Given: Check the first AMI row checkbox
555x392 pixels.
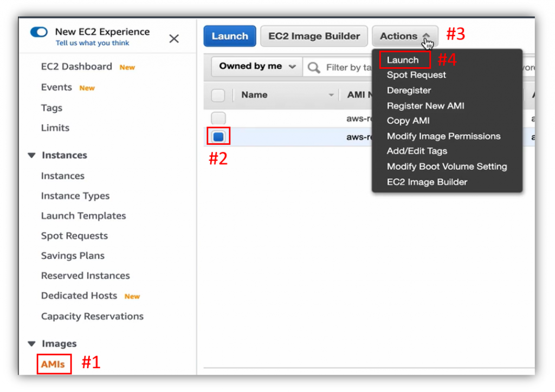Looking at the screenshot, I should pos(218,118).
